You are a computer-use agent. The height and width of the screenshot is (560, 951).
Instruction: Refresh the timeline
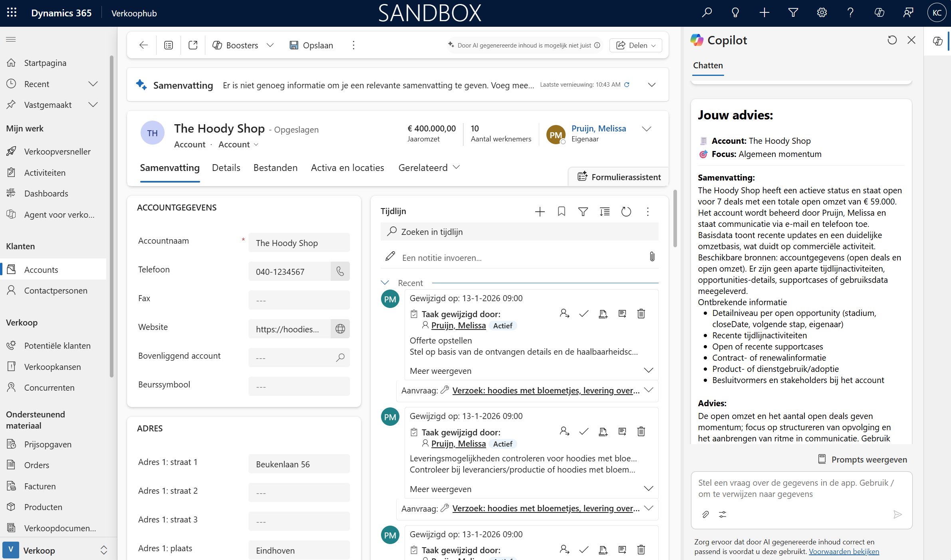coord(626,211)
